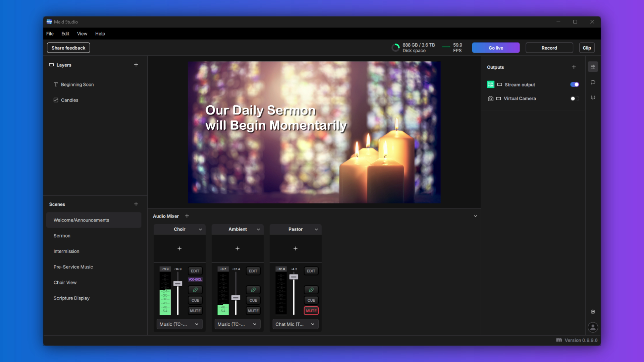Open the user account profile icon
Screen dimensions: 644x362
[593, 327]
